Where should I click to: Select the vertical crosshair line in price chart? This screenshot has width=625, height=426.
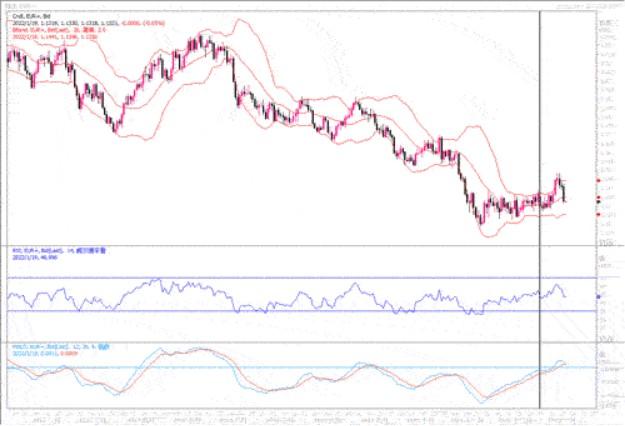[541, 120]
